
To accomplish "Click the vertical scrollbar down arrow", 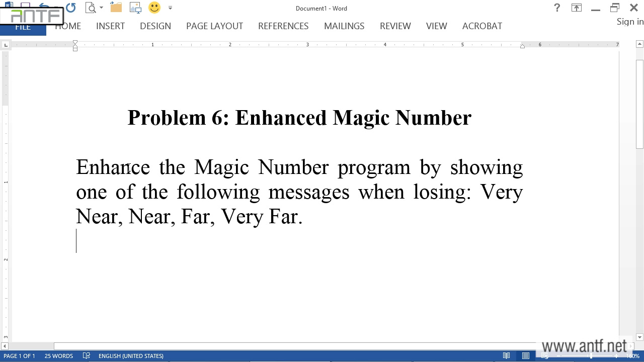I will coord(639,337).
